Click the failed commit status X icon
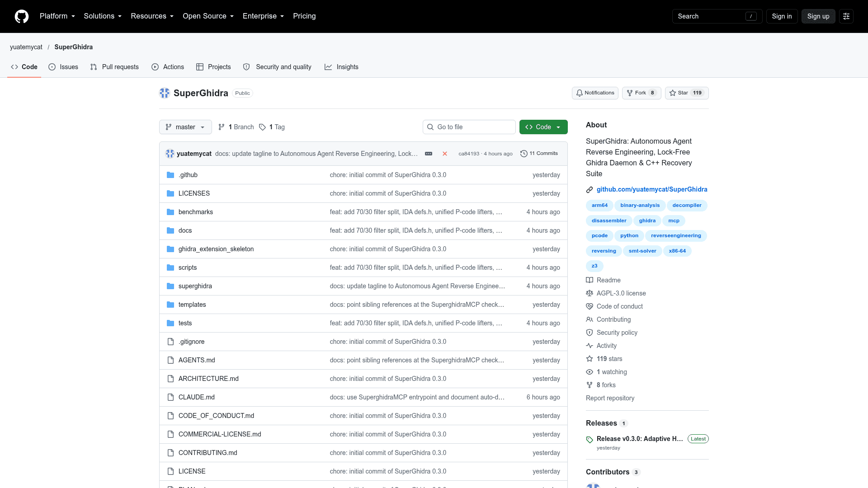 point(445,154)
